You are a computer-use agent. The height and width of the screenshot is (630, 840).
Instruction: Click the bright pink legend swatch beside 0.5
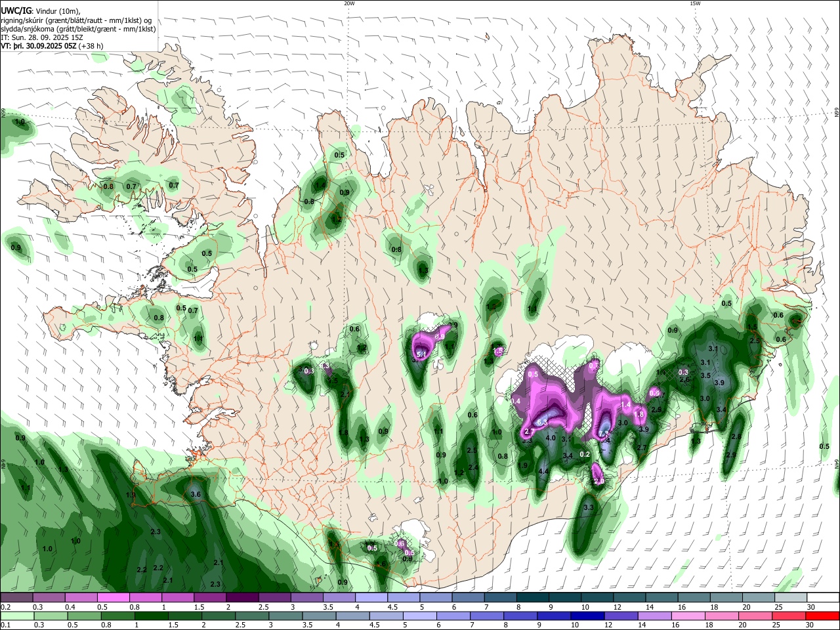coord(113,597)
